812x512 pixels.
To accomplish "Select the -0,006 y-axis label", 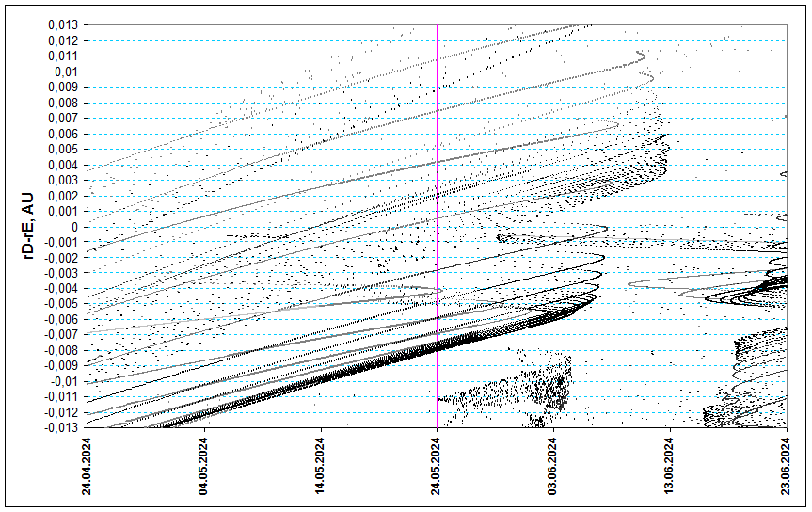I will tap(62, 319).
